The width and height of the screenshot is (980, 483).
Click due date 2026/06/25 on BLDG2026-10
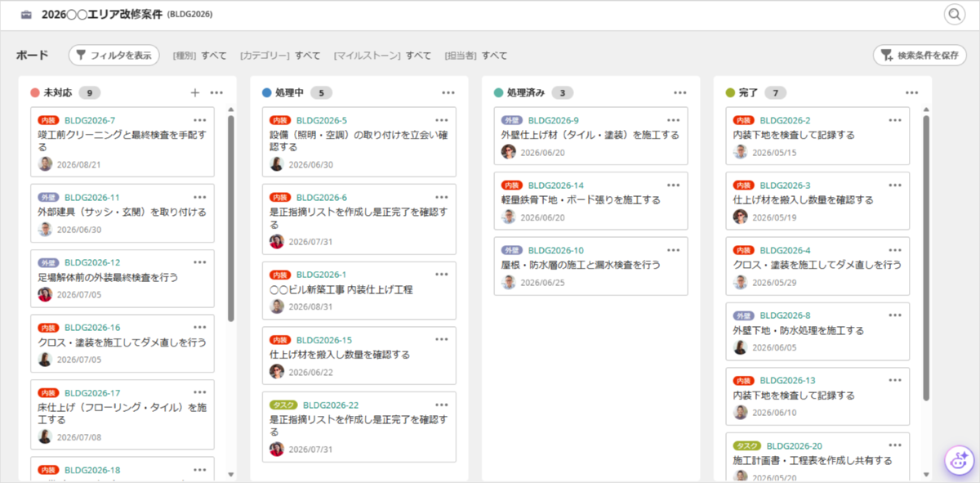(542, 283)
